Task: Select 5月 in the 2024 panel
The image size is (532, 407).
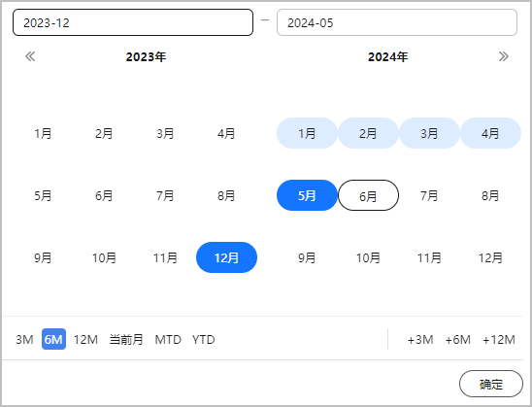Action: click(x=307, y=195)
